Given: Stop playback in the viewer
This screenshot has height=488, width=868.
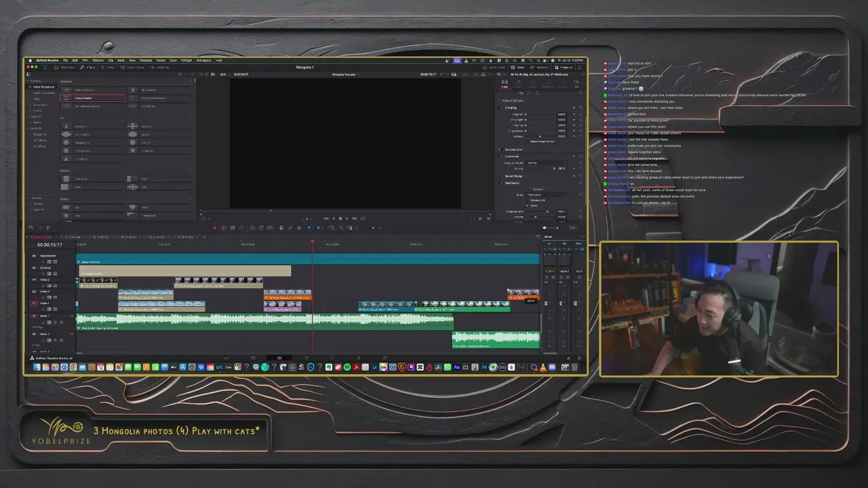Looking at the screenshot, I should (x=340, y=218).
